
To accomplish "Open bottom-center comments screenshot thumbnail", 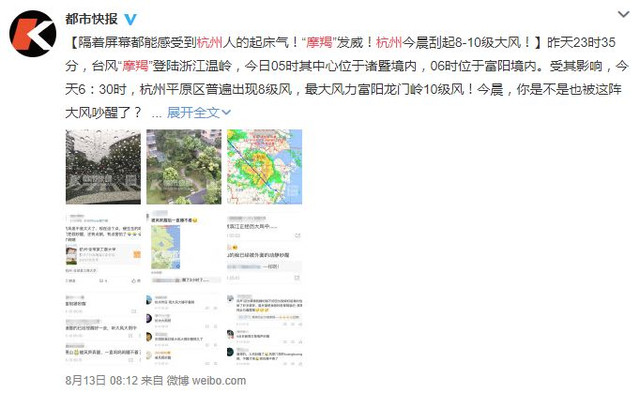I will tap(184, 328).
